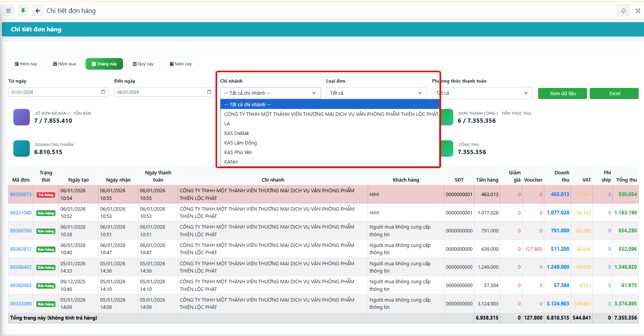Expand the Loại đơn dropdown
Screen dimensions: 644x336
[376, 93]
